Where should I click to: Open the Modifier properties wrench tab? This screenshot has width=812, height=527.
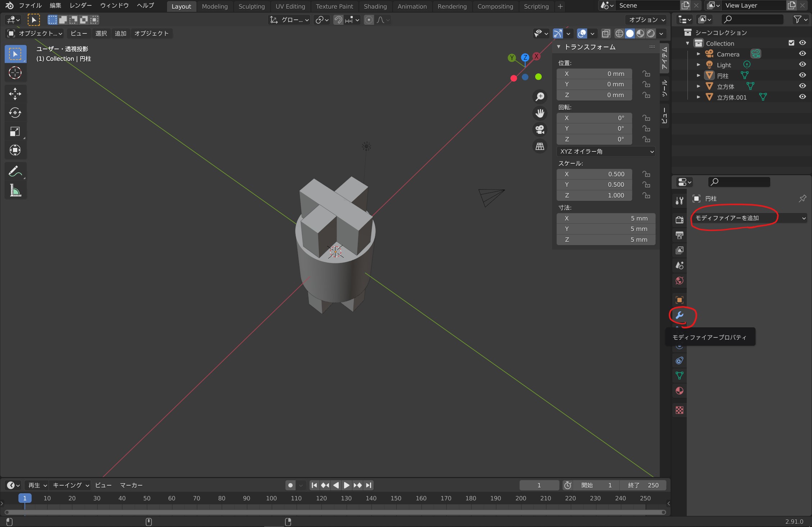[680, 315]
